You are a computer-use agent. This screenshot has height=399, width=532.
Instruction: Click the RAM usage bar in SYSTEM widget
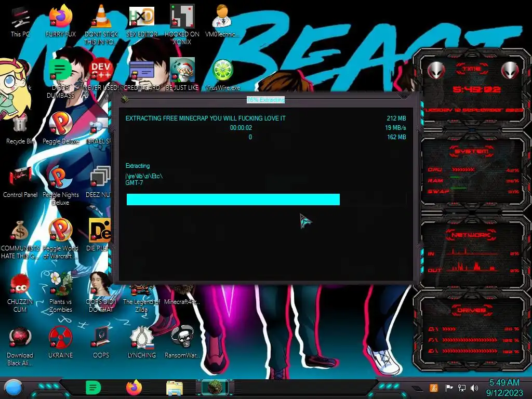click(x=455, y=178)
